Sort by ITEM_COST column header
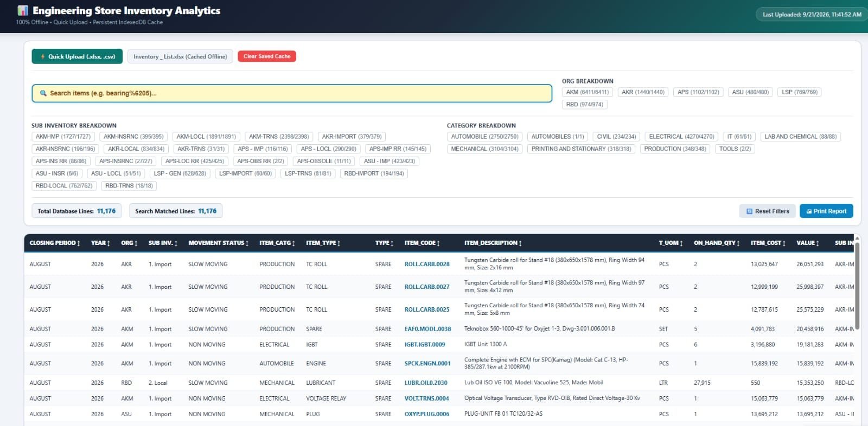Viewport: 868px width, 426px height. point(768,243)
